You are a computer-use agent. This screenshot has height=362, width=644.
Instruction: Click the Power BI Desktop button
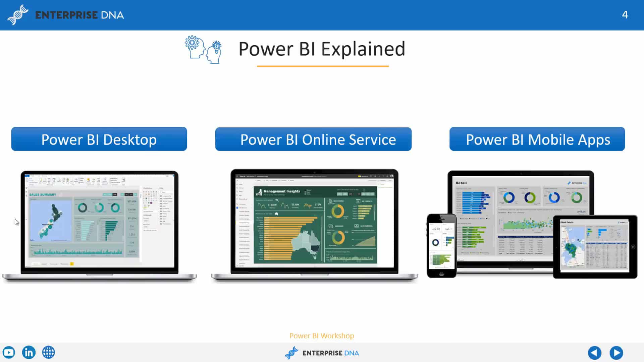tap(99, 139)
